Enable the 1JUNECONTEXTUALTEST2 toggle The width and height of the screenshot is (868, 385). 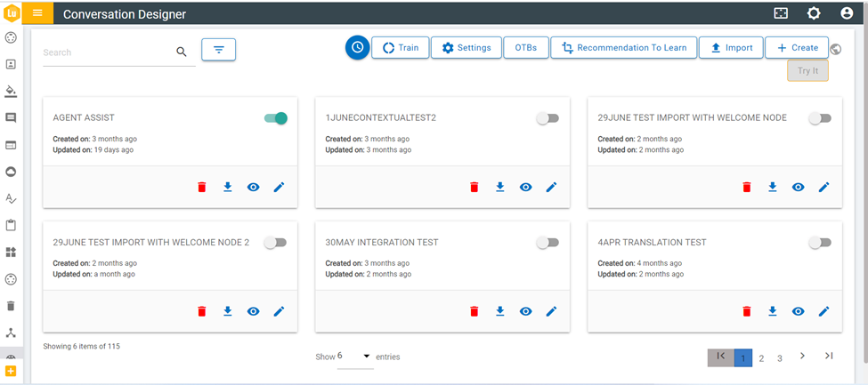click(x=548, y=118)
